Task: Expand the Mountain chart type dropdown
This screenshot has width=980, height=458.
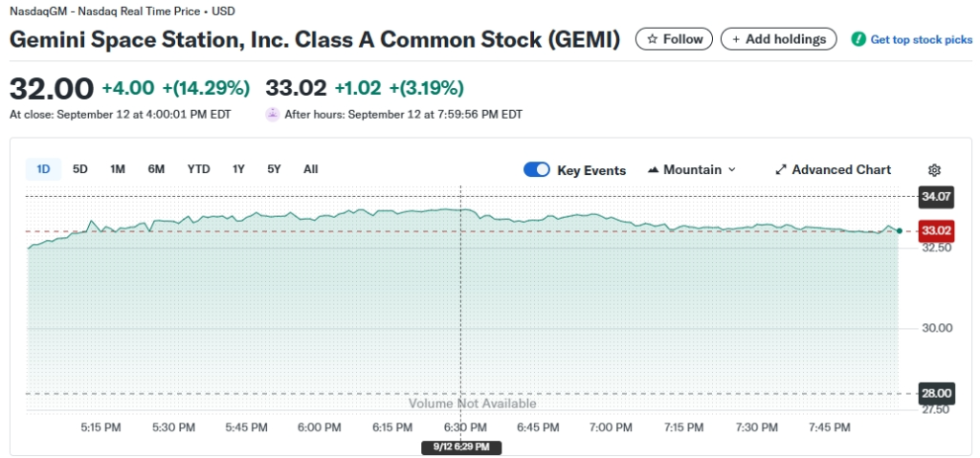Action: click(731, 170)
